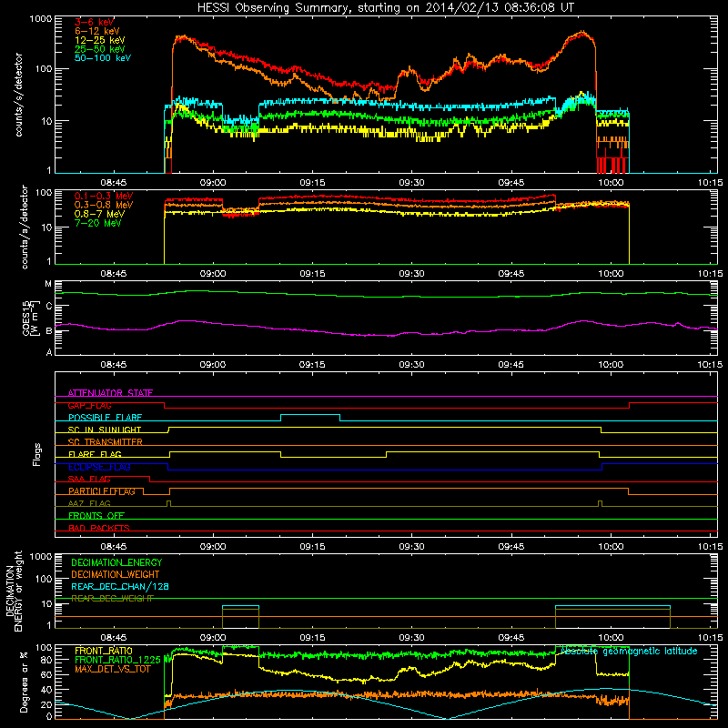Screen dimensions: 728x728
Task: Click the MAX_DET_VS_TOT legend label
Action: tap(112, 669)
